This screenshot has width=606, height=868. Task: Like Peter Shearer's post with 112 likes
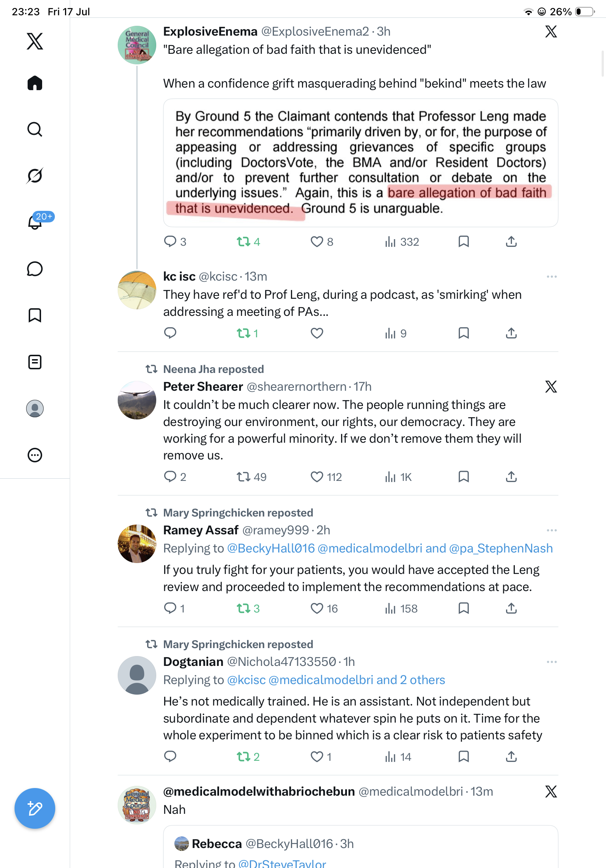tap(316, 477)
